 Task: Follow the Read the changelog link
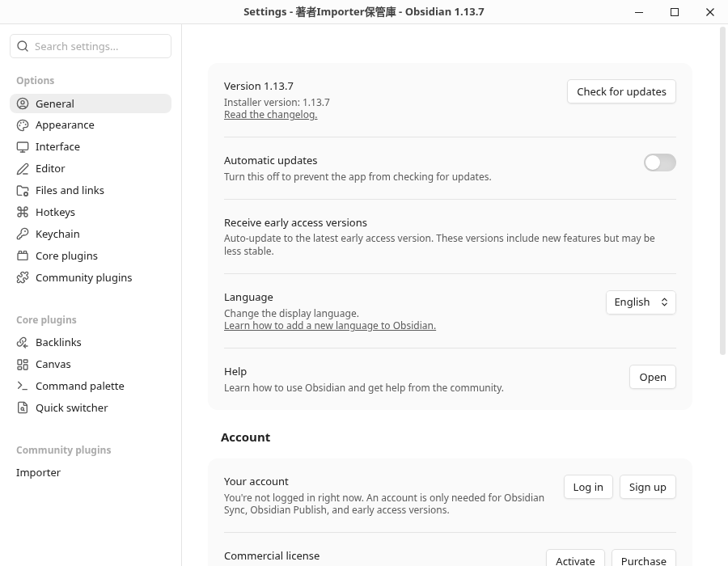point(271,115)
